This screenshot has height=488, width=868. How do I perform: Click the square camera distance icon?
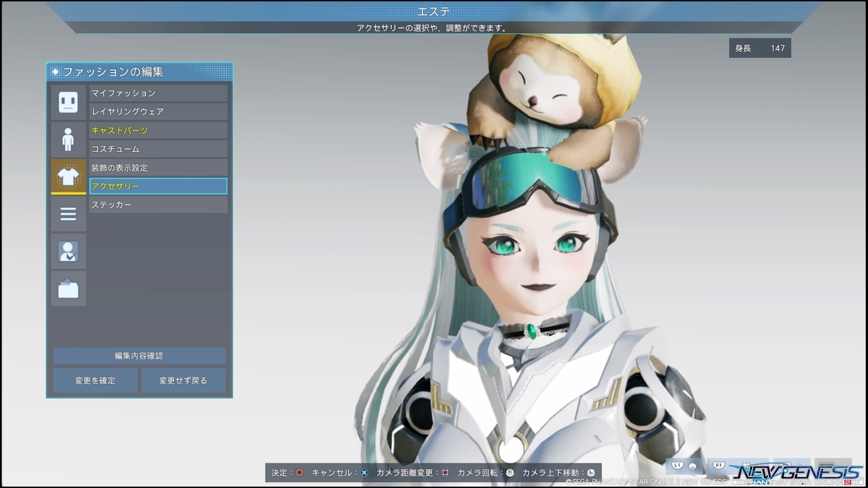point(446,473)
